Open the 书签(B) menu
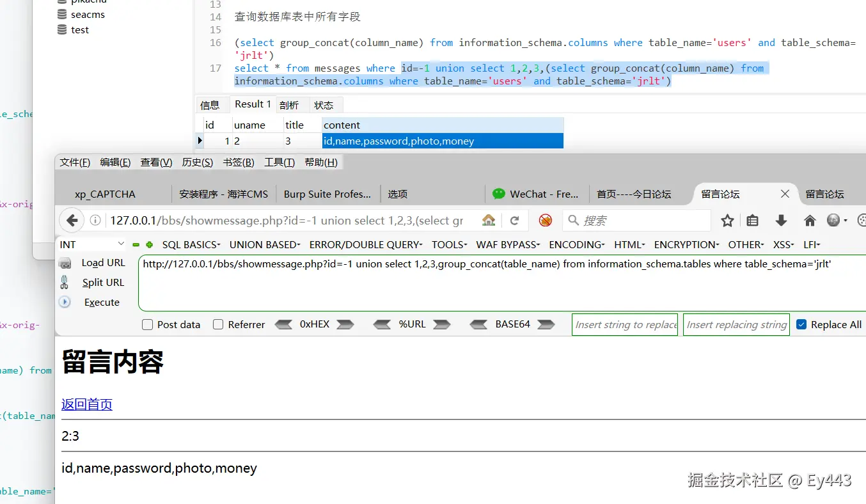 tap(239, 162)
